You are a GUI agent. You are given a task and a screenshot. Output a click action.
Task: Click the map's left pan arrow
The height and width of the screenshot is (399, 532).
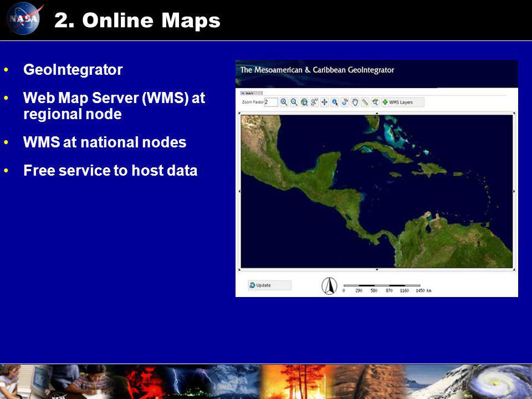click(x=239, y=191)
